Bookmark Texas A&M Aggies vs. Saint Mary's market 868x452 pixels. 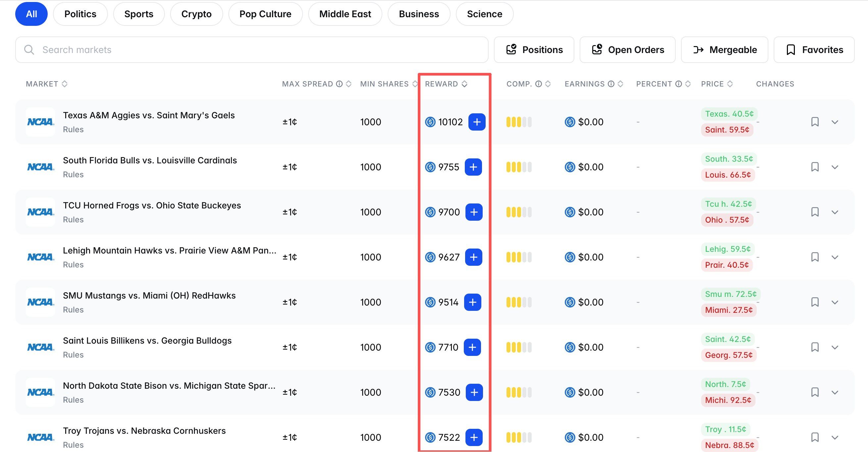pos(815,122)
